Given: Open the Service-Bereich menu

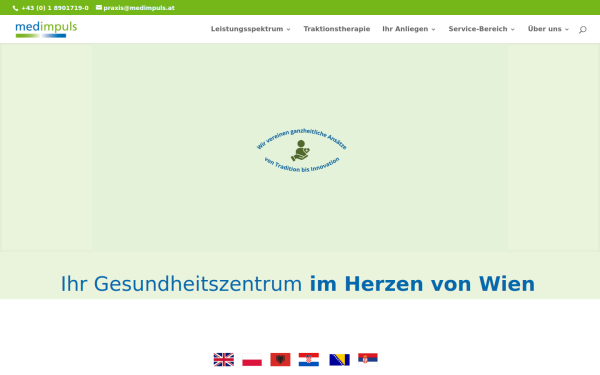Looking at the screenshot, I should coord(478,29).
